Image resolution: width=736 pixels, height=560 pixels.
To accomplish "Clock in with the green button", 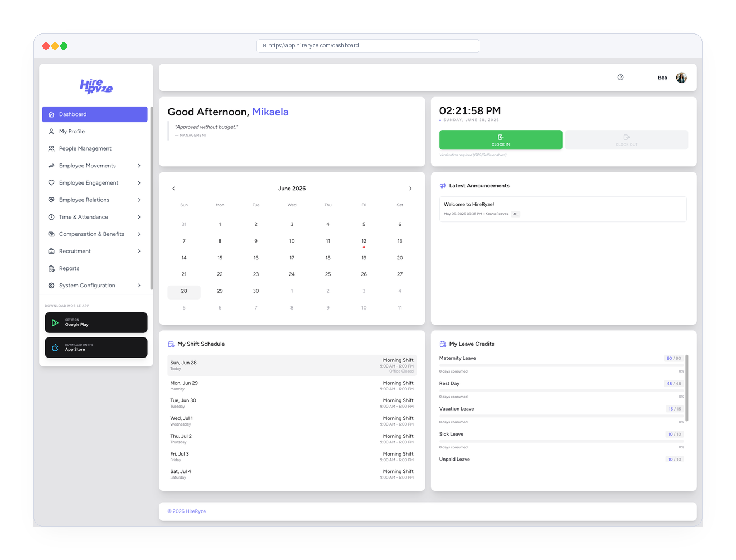I will pos(501,139).
